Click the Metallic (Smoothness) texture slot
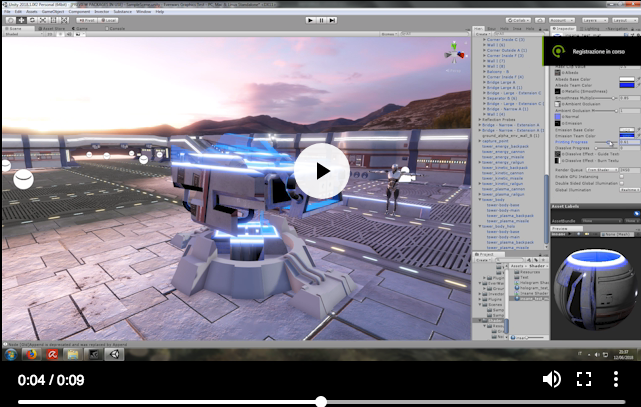The width and height of the screenshot is (641, 407). [557, 91]
